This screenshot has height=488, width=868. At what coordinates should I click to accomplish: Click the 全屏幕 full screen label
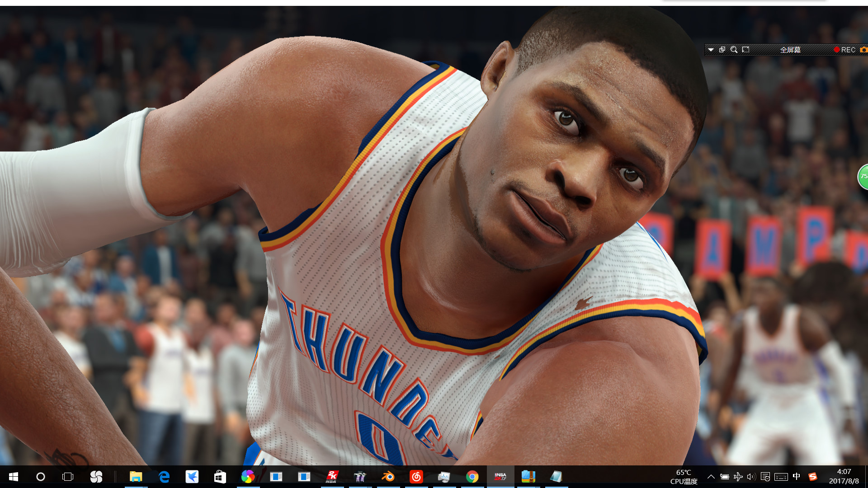(x=790, y=50)
